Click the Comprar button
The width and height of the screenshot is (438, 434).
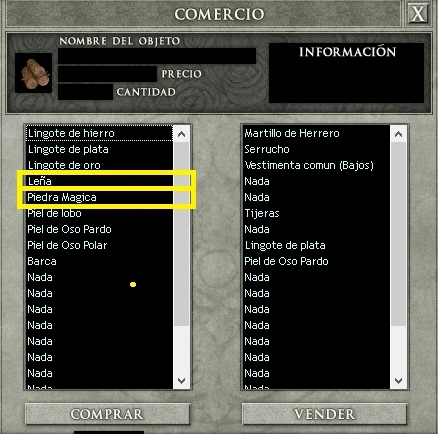pos(107,414)
